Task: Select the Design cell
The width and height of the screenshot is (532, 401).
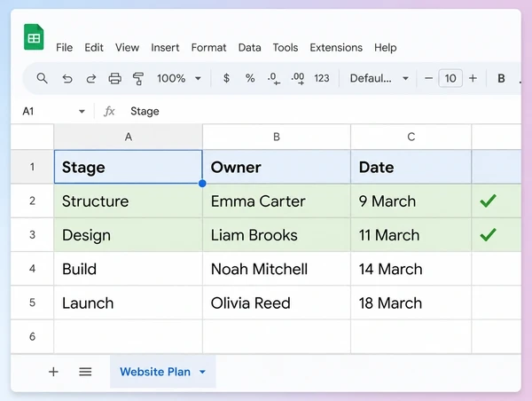Action: (129, 234)
